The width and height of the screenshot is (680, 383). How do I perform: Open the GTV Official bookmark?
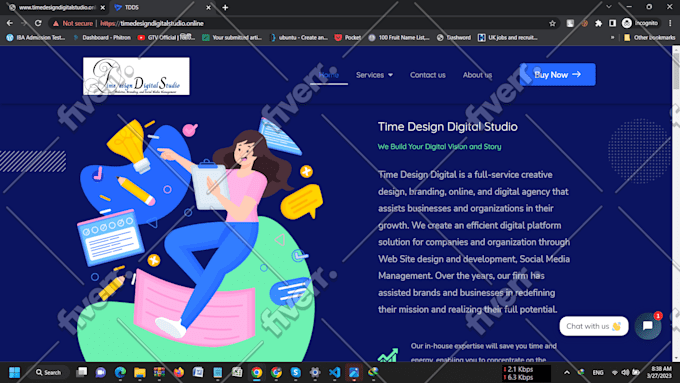(166, 38)
